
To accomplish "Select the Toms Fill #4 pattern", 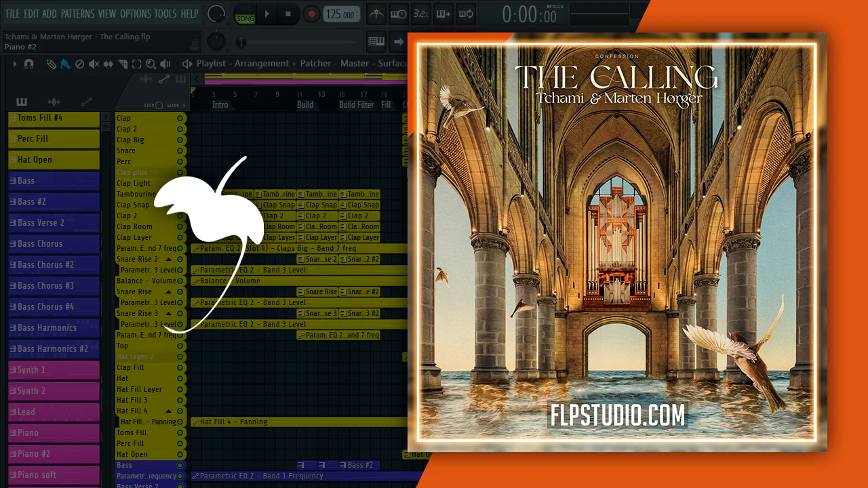I will [54, 118].
